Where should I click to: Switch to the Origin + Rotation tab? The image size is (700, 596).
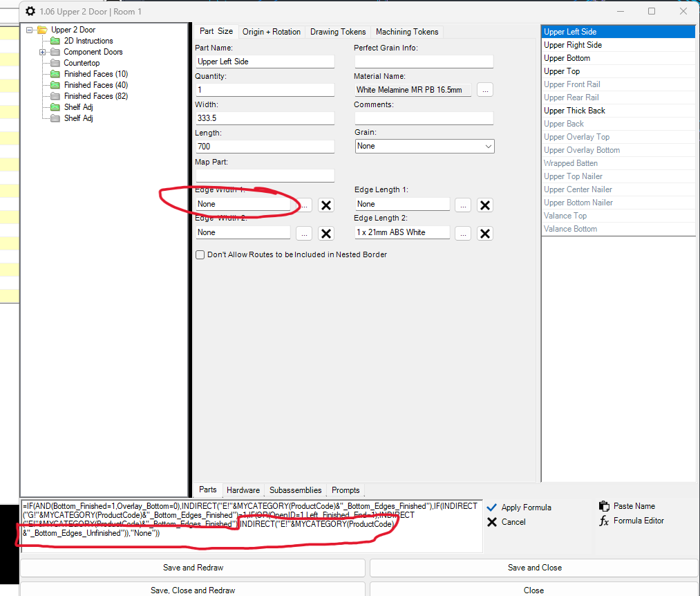272,32
